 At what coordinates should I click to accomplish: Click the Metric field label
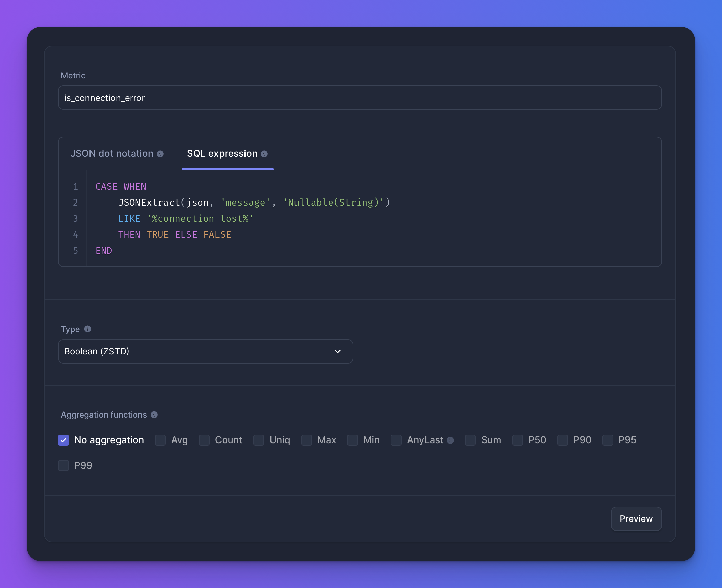73,75
